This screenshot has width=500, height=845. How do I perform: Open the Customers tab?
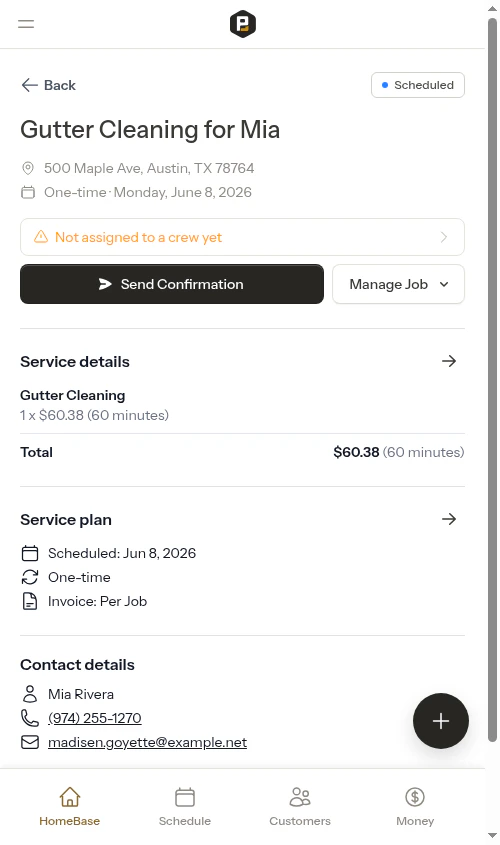300,807
